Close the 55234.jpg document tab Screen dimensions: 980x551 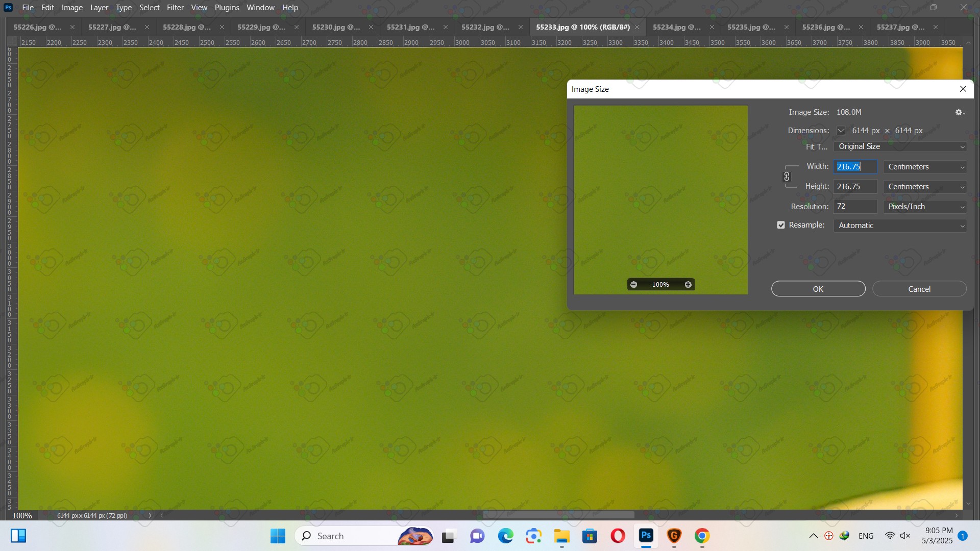tap(712, 27)
